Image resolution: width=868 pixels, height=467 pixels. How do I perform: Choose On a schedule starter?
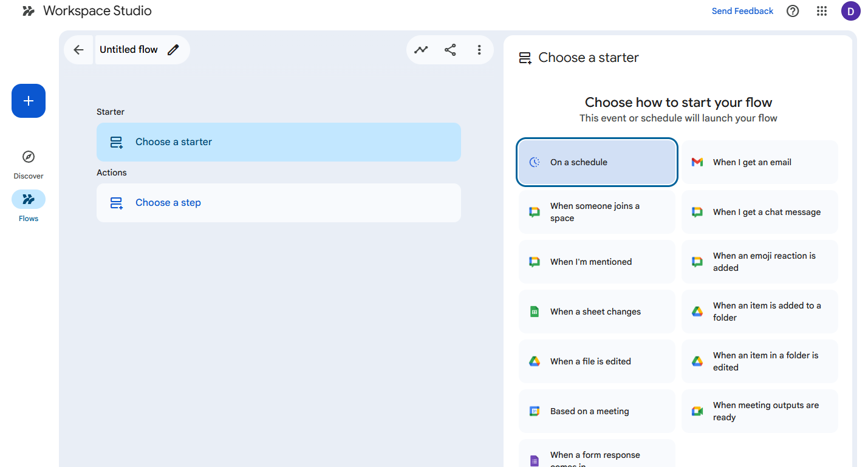597,162
